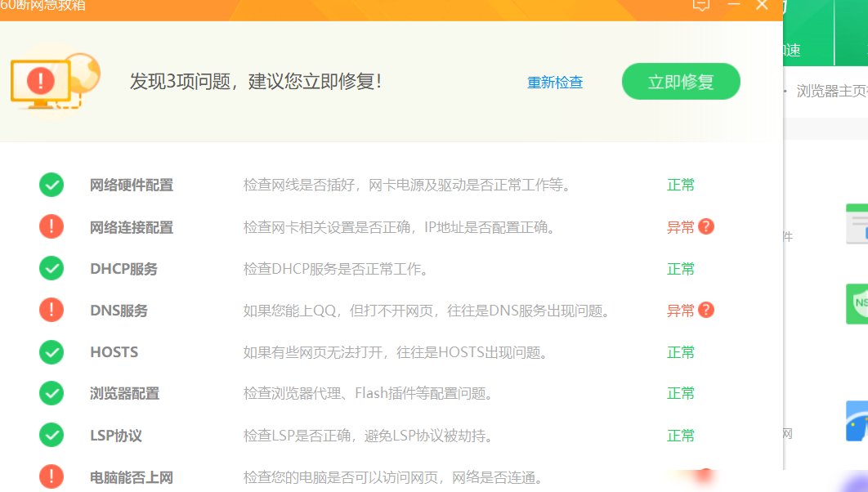868x492 pixels.
Task: Click 正常 status of 网络硬件配置
Action: click(x=680, y=185)
